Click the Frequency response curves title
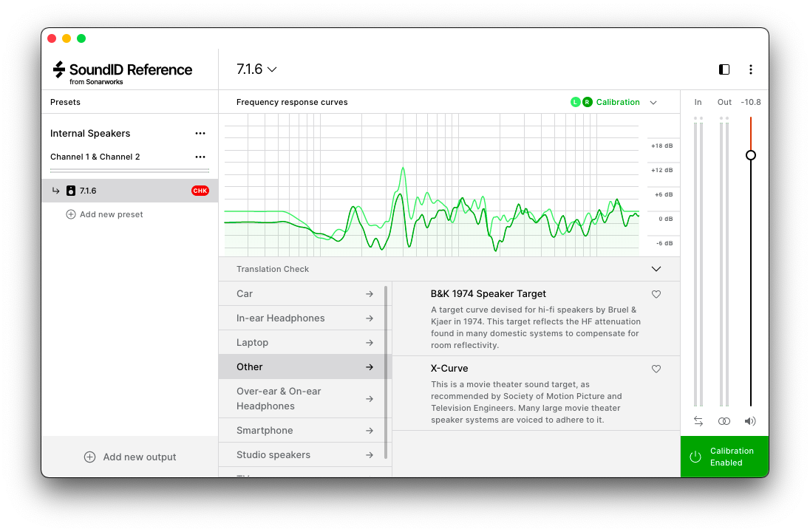The width and height of the screenshot is (810, 532). coord(292,102)
